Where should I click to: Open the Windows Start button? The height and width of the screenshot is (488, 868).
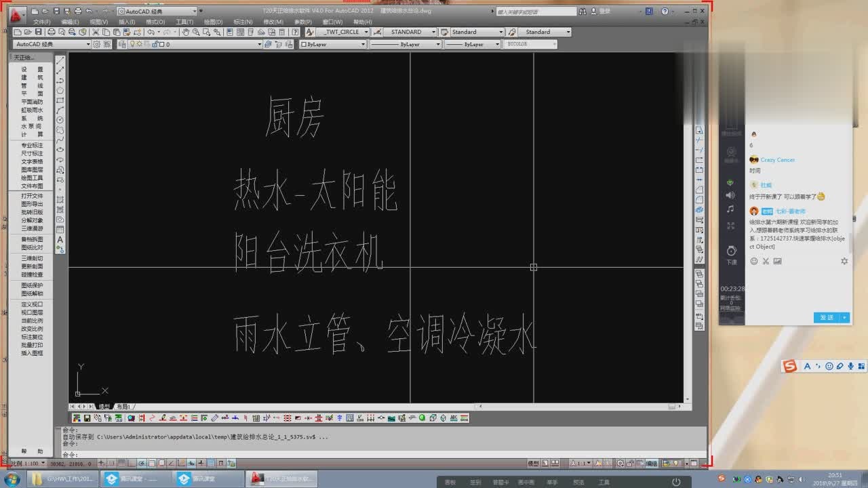click(12, 479)
